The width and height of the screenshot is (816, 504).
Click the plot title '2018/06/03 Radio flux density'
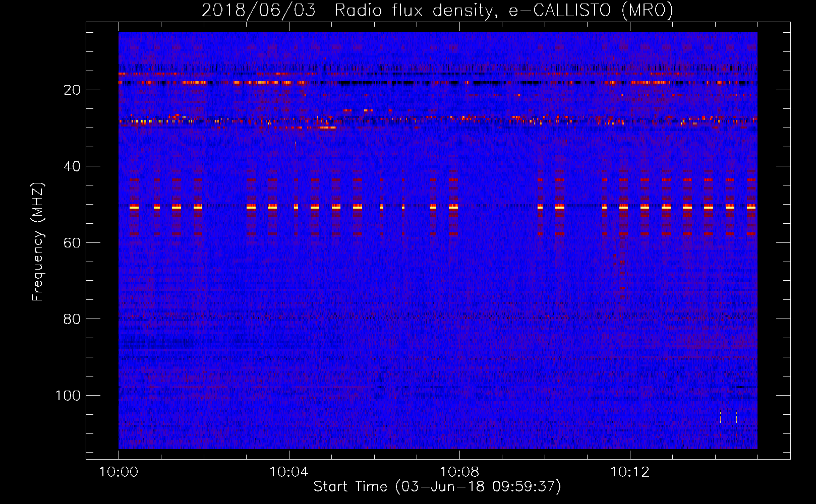pyautogui.click(x=437, y=10)
